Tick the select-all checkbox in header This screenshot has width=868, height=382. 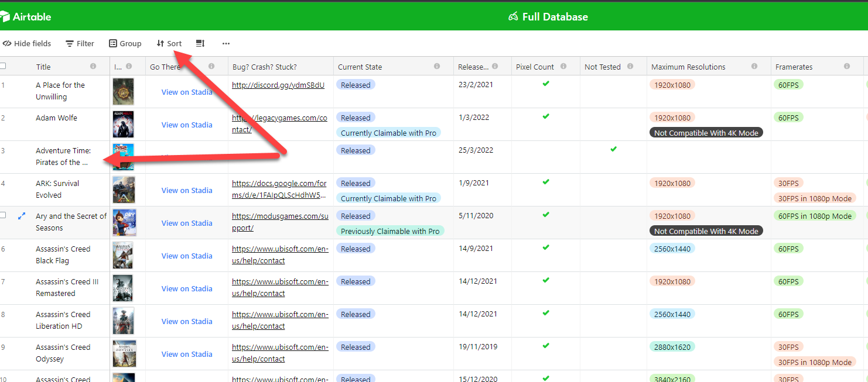(3, 66)
